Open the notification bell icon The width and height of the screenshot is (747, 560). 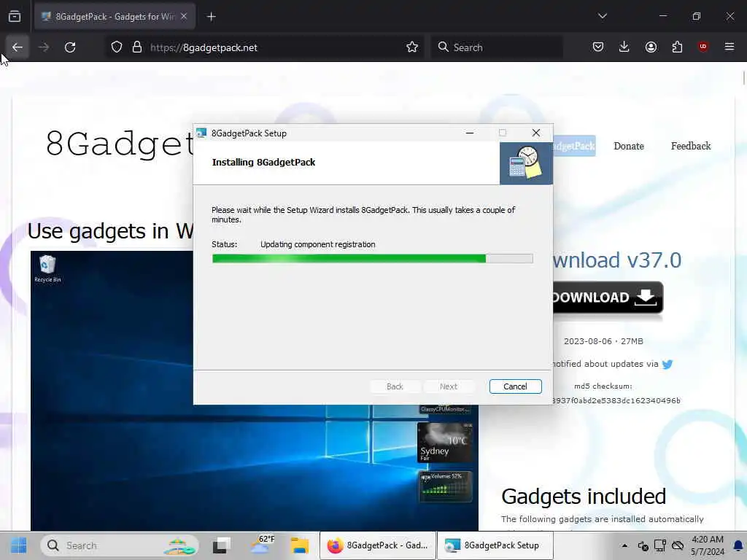pyautogui.click(x=738, y=545)
